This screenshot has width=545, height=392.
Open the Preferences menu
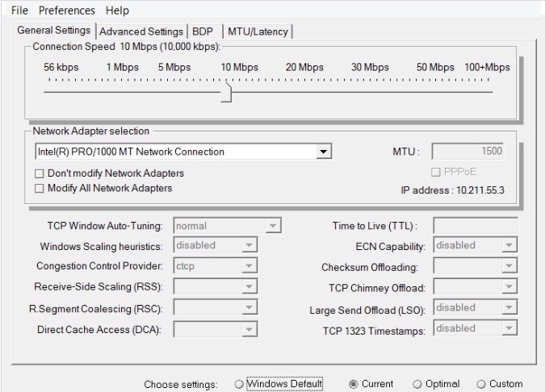tap(67, 10)
